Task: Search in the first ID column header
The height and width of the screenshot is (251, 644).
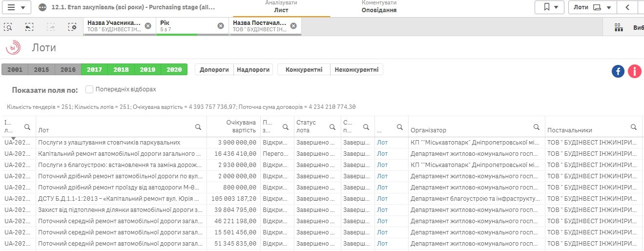Action: point(27,127)
